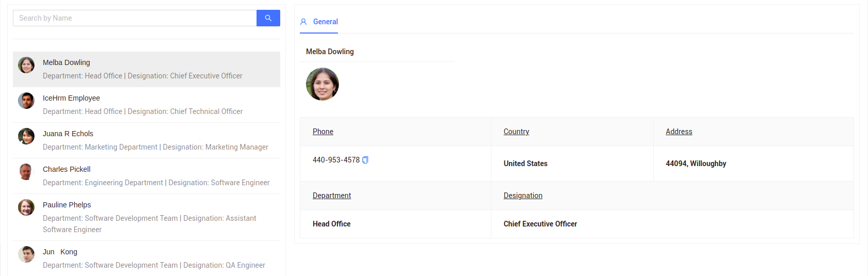Screen dimensions: 868x276
Task: Click the Address column header
Action: coord(679,132)
